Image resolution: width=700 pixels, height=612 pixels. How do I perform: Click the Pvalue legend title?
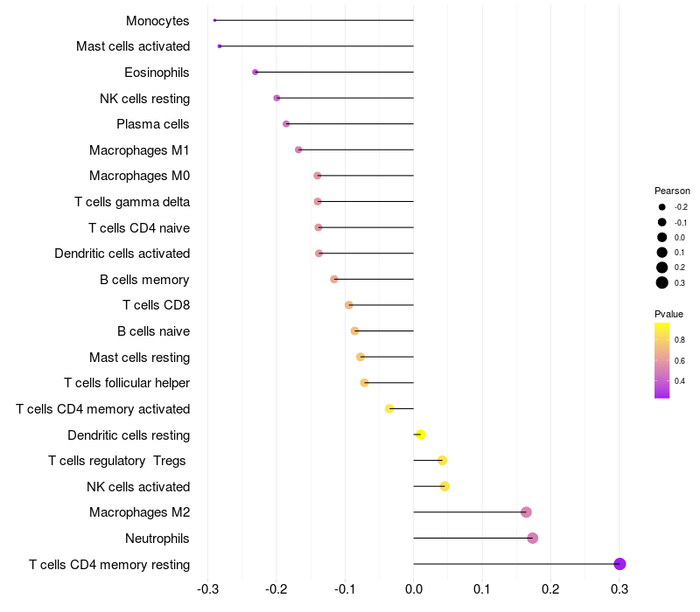pos(668,314)
